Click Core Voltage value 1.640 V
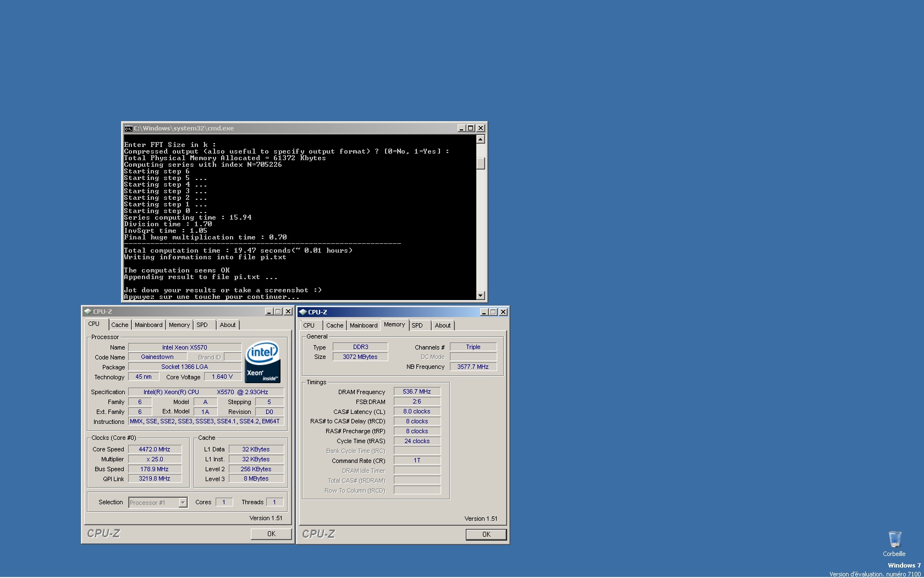924x578 pixels. [222, 377]
